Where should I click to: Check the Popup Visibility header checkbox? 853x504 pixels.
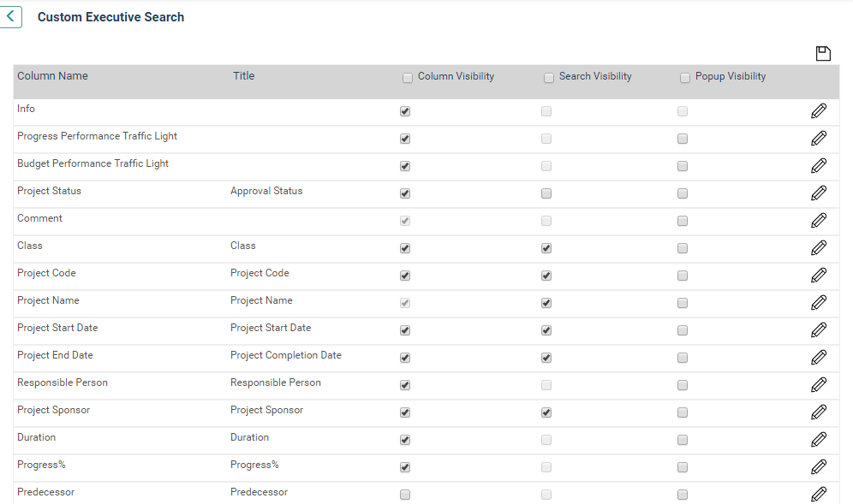(685, 78)
